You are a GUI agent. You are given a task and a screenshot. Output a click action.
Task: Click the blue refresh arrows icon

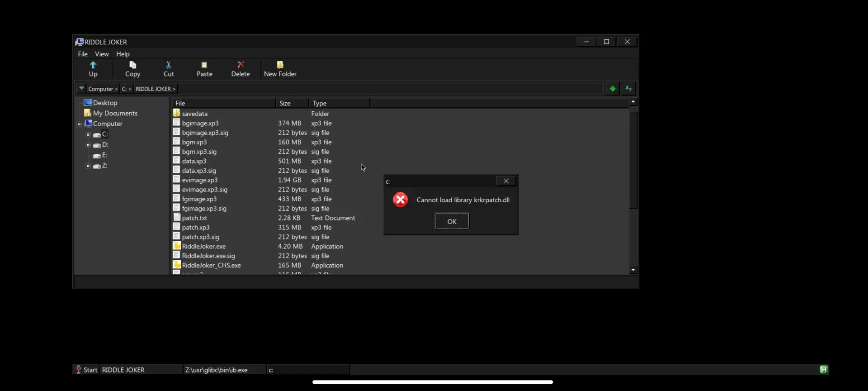[629, 89]
